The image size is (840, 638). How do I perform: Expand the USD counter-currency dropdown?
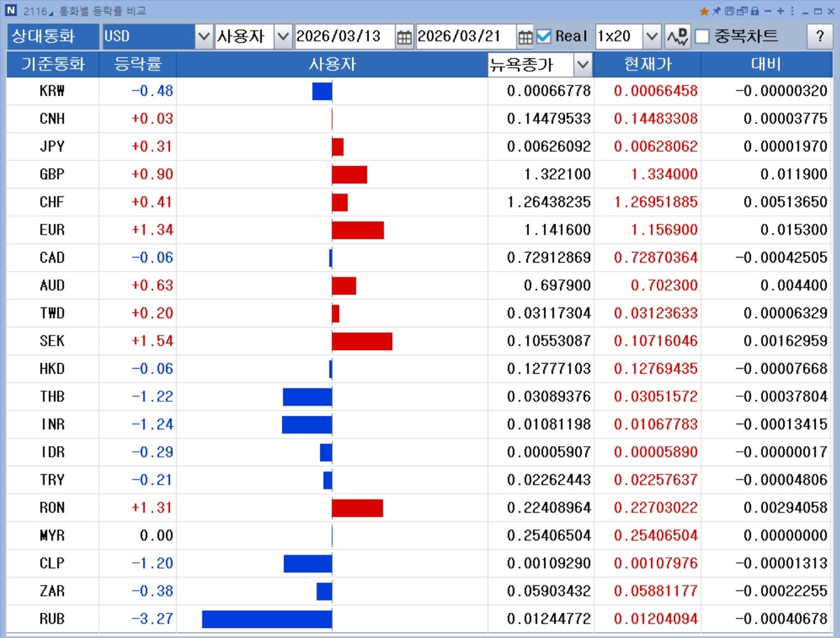point(204,36)
